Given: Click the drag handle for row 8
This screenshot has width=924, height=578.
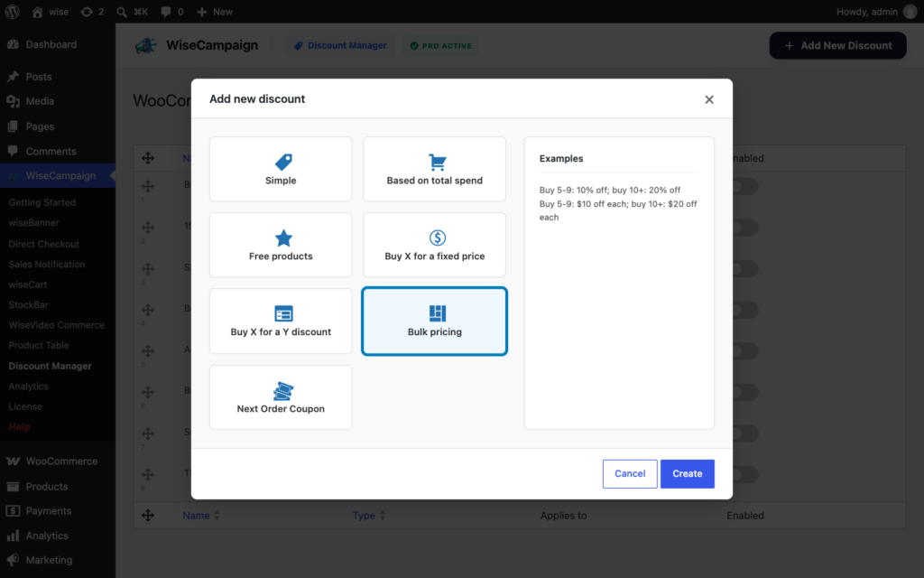Looking at the screenshot, I should click(148, 475).
